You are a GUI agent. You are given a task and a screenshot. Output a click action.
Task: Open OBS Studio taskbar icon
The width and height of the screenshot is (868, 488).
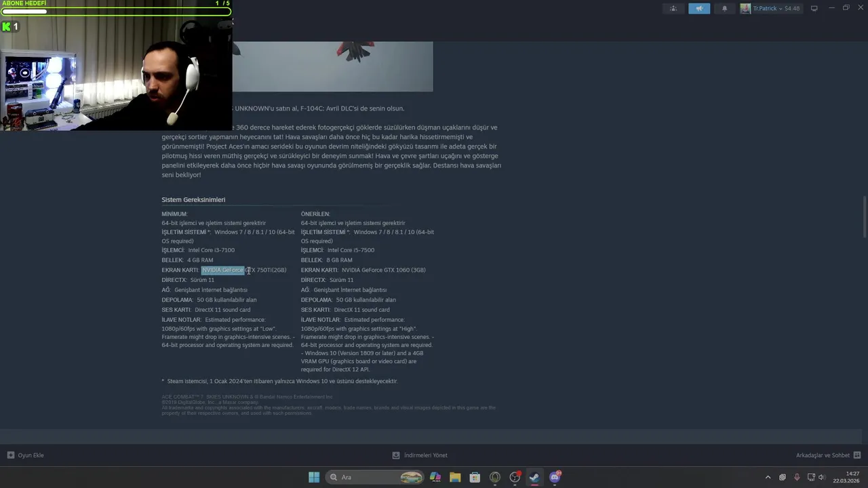point(515,477)
